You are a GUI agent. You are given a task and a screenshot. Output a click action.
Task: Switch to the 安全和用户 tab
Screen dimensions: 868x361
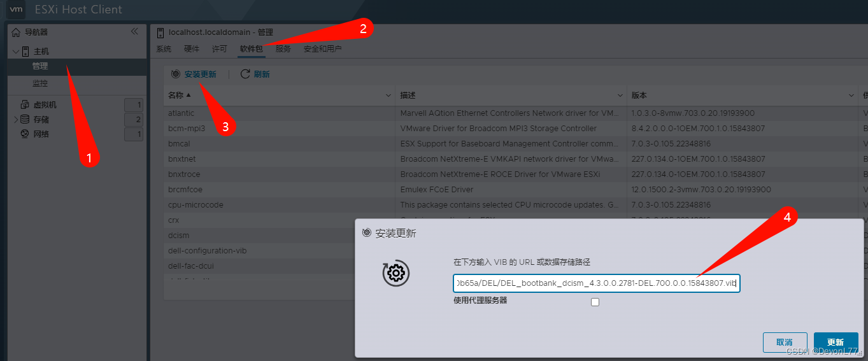pos(323,49)
